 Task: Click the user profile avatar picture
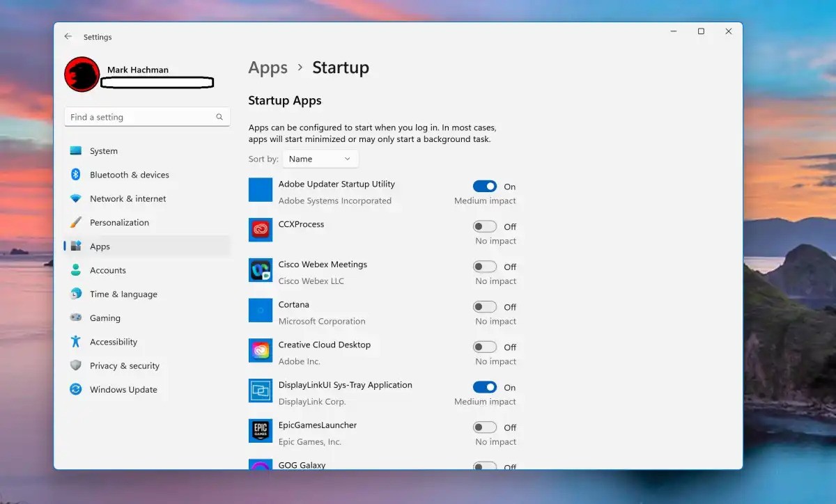tap(82, 74)
